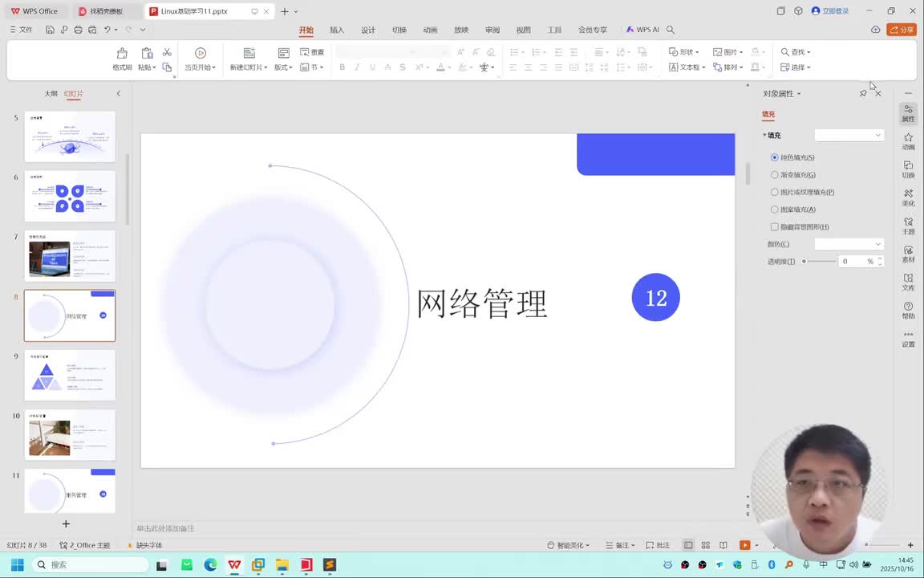924x578 pixels.
Task: Switch to reading view book icon
Action: [x=723, y=545]
